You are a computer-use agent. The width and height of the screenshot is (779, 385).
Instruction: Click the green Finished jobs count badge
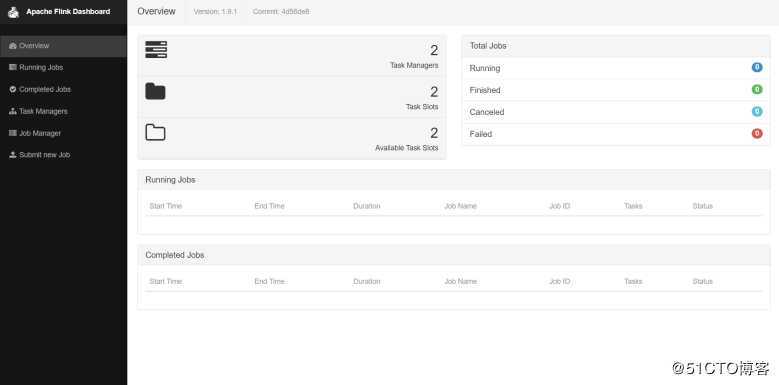pyautogui.click(x=757, y=89)
